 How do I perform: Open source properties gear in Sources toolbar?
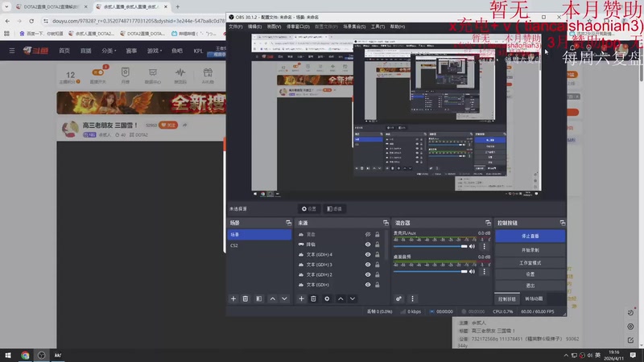[x=327, y=298]
